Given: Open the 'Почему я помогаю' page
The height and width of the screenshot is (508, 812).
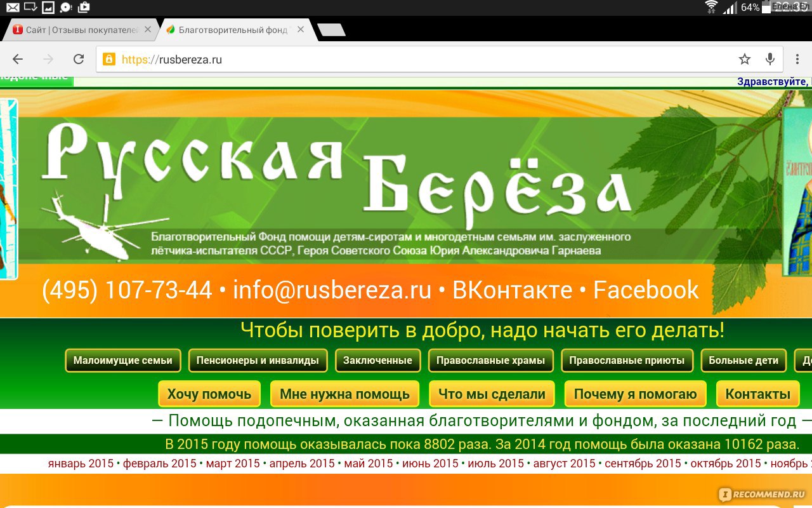Looking at the screenshot, I should pyautogui.click(x=635, y=394).
